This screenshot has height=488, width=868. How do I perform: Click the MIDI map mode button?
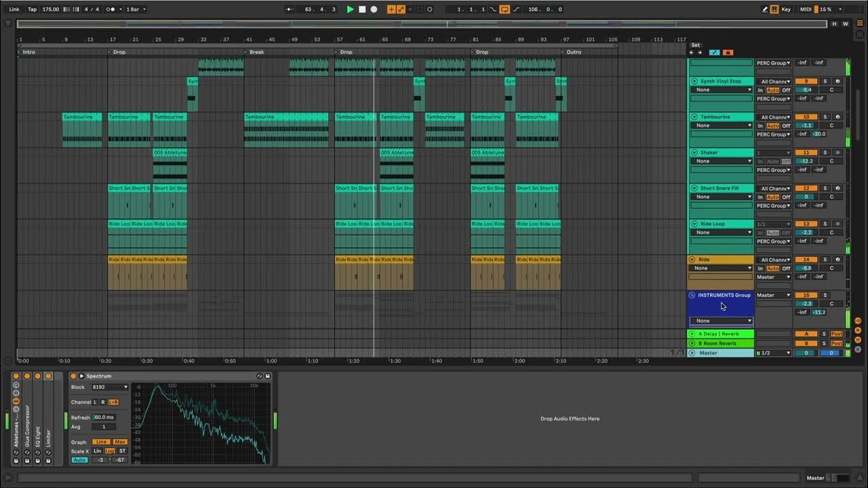click(806, 9)
